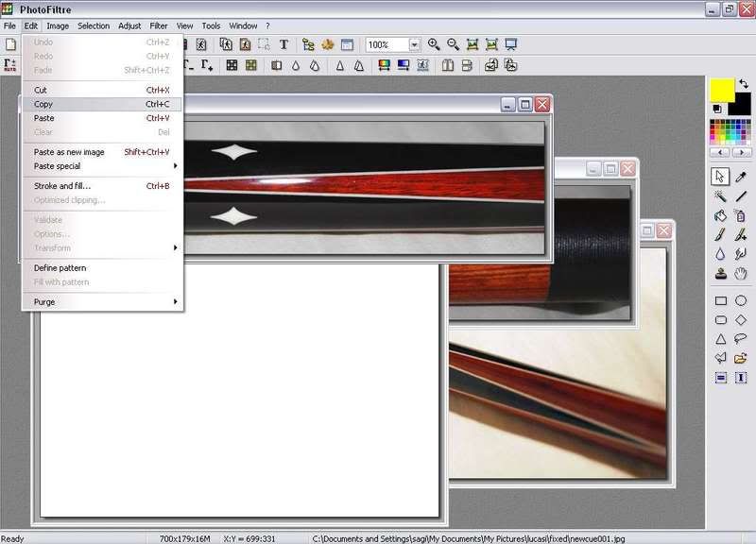Click the Grayscale half-shaded icon
Screen dimensions: 756x544
(x=276, y=65)
